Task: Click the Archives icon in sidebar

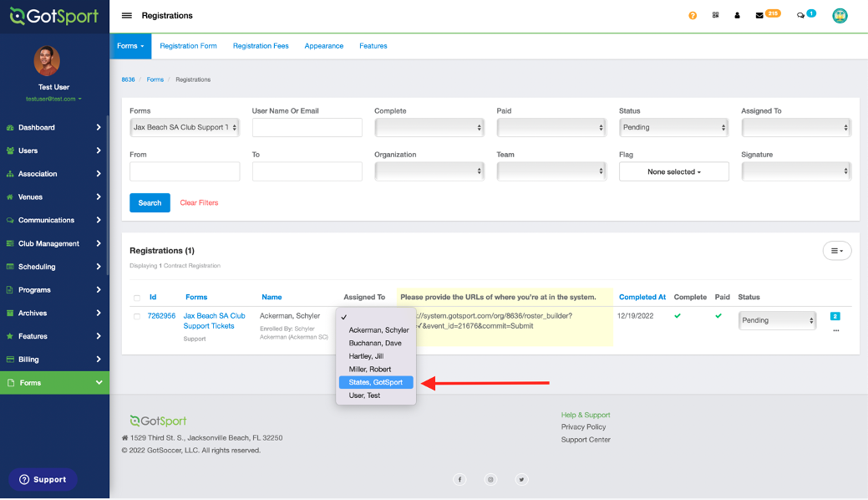Action: [10, 314]
